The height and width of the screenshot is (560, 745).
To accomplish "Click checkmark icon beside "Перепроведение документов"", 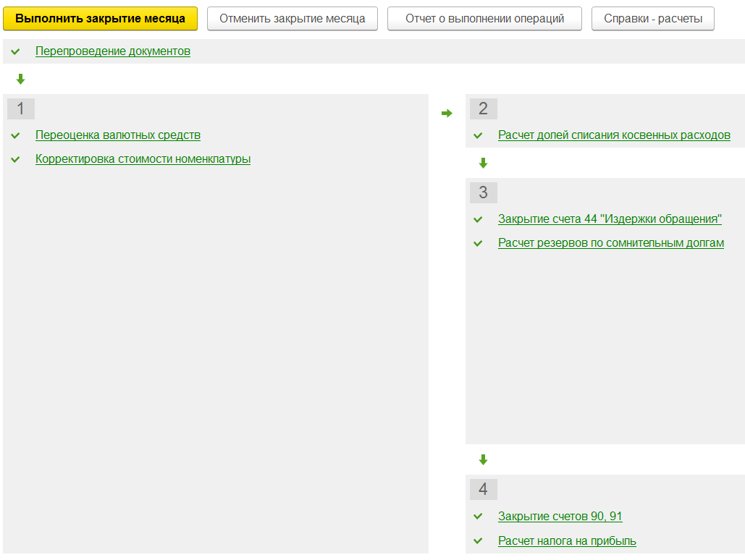I will [15, 51].
